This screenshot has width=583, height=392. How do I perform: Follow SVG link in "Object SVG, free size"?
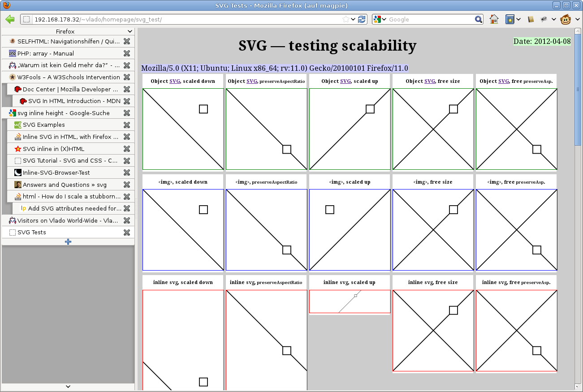coord(430,81)
